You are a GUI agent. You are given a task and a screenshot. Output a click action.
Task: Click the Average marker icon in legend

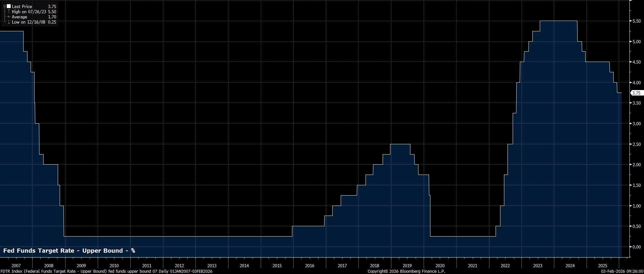tap(8, 17)
